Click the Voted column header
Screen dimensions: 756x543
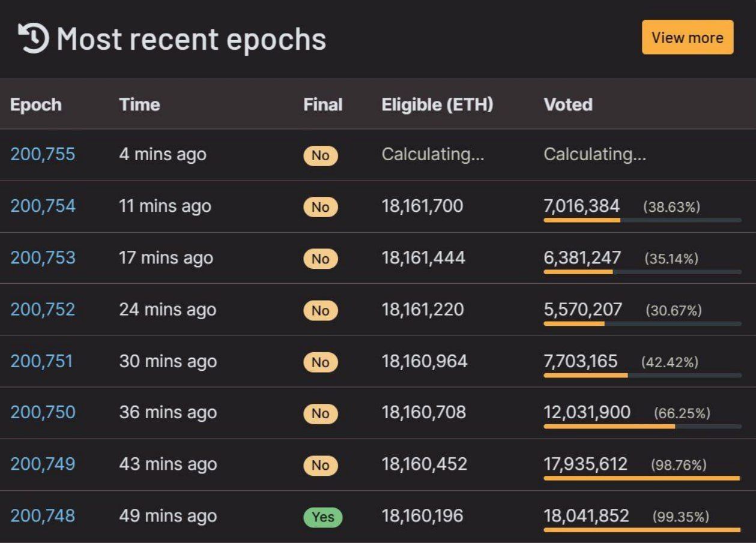coord(568,105)
